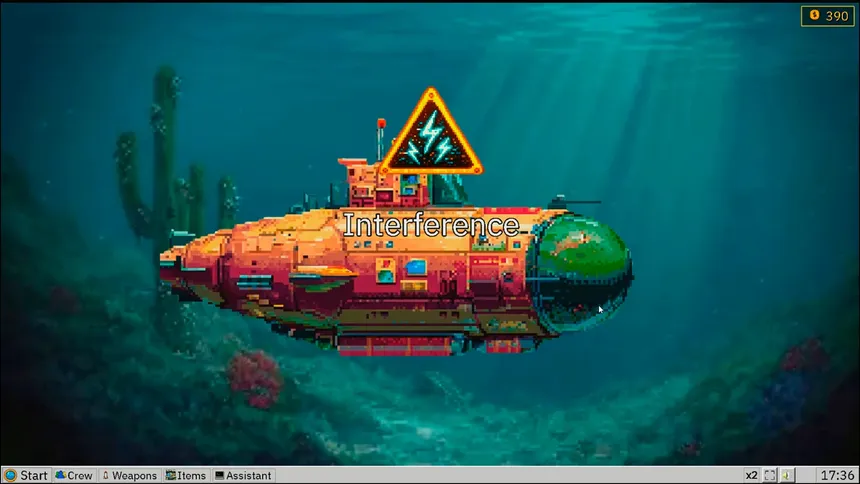Click the 390 coin counter
The width and height of the screenshot is (860, 484).
pos(828,16)
